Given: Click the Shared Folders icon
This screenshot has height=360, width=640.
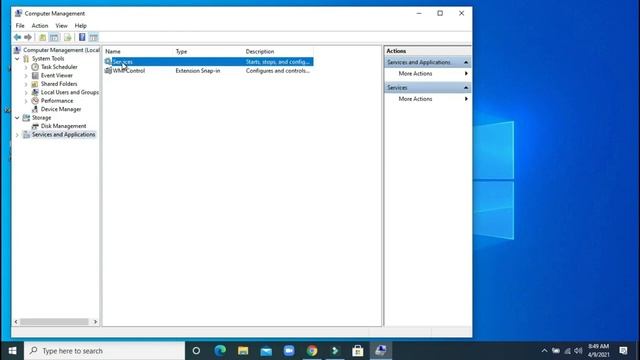Looking at the screenshot, I should point(35,84).
